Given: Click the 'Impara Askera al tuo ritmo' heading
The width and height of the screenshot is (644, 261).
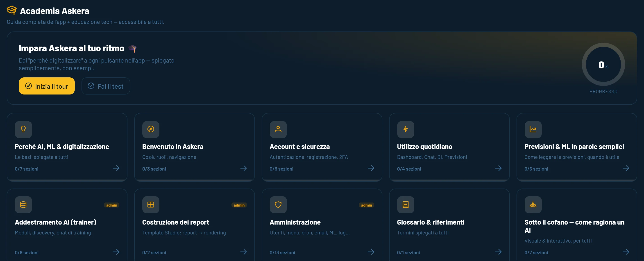Looking at the screenshot, I should (x=72, y=48).
